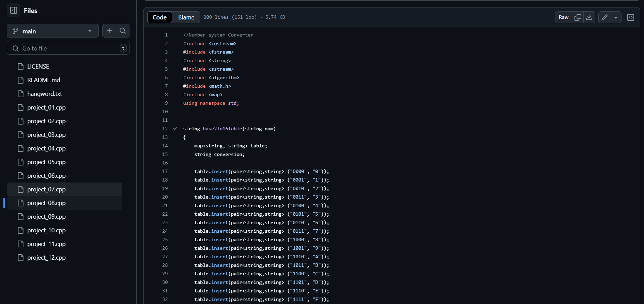The image size is (644, 304).
Task: Open project_07.cpp
Action: (x=64, y=189)
